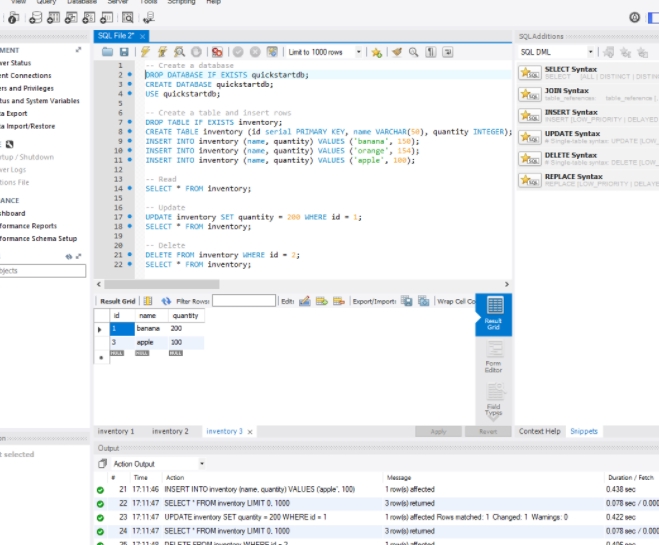Open the Form Editor view

(x=493, y=358)
